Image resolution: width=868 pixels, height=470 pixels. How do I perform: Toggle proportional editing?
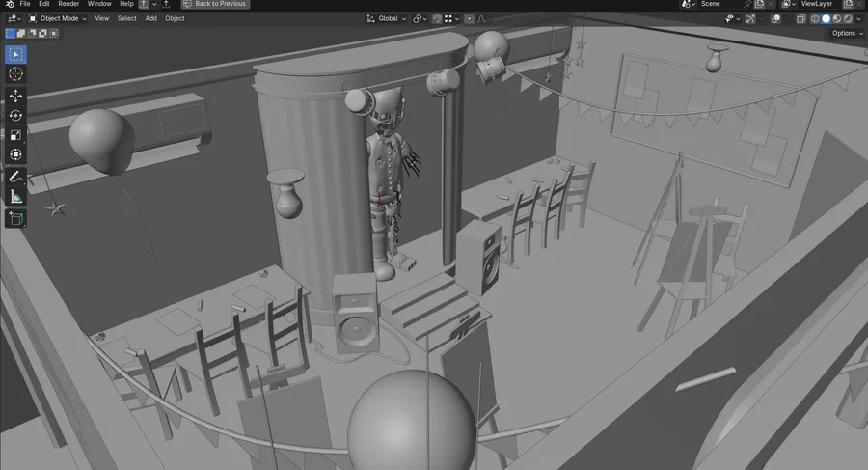[469, 19]
